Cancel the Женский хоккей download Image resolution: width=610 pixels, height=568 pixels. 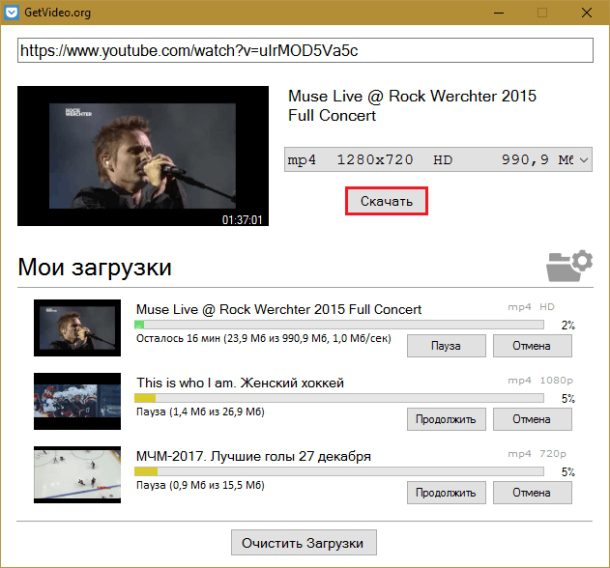point(532,419)
